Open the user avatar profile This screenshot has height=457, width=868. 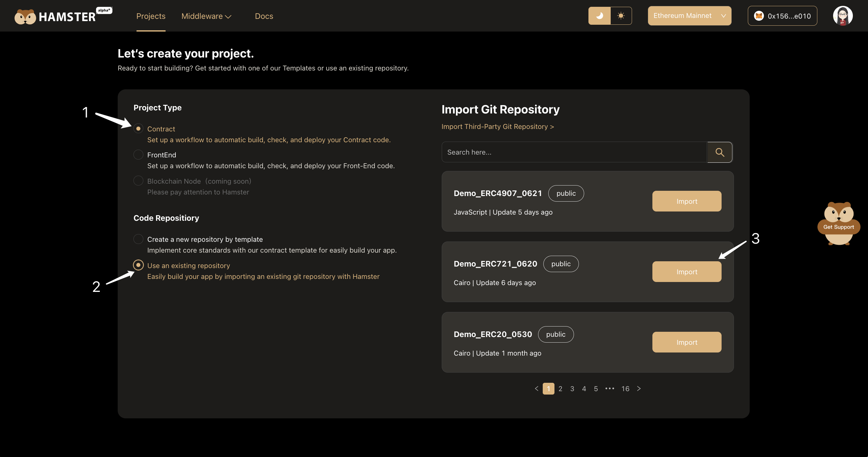(843, 15)
